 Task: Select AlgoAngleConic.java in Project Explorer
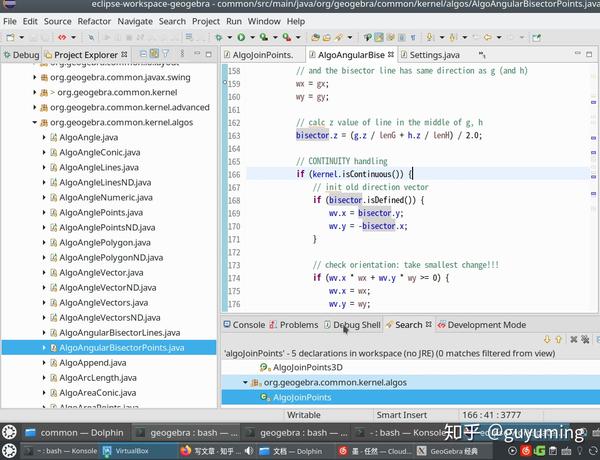tap(99, 152)
